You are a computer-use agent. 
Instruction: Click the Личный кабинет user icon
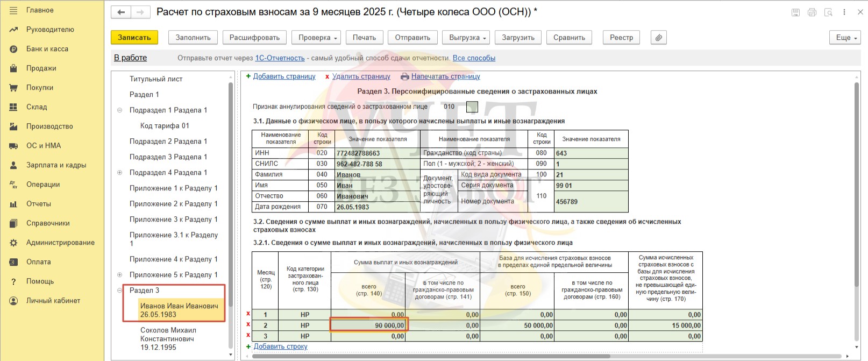point(13,301)
